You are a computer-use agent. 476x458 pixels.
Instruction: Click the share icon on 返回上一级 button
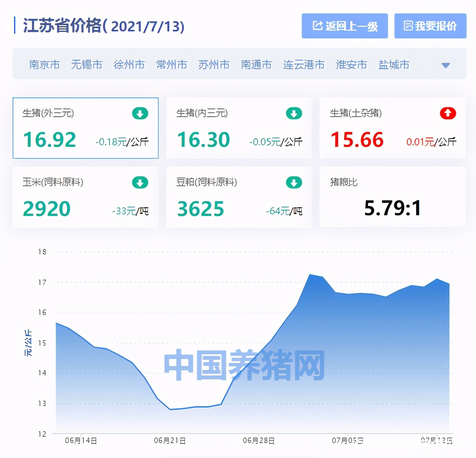click(317, 26)
